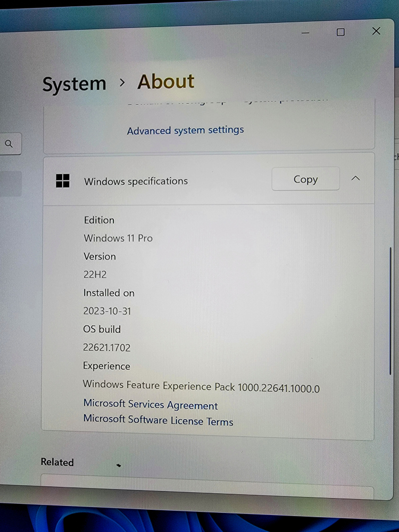
Task: Click the "Related" section heading
Action: tap(57, 462)
